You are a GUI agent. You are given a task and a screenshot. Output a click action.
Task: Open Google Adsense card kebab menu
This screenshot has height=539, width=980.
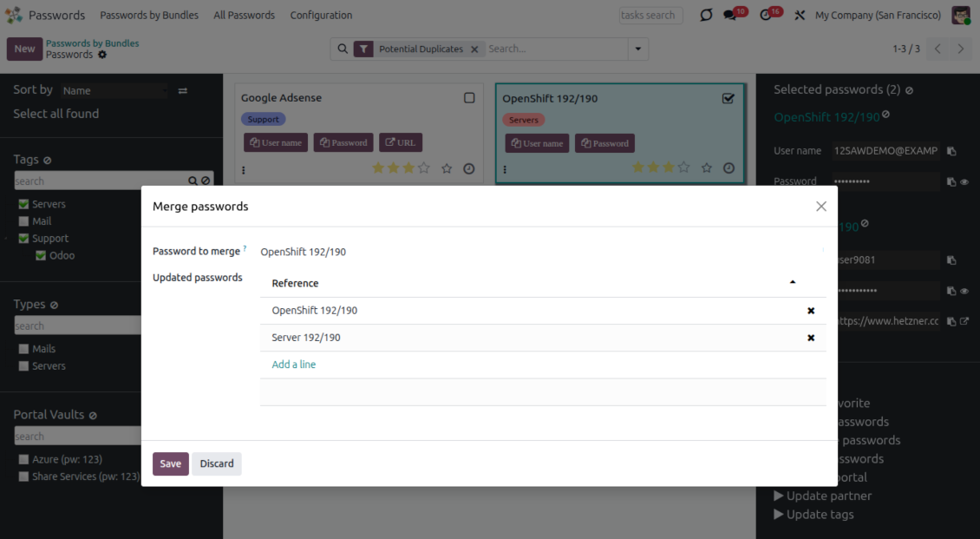point(244,169)
